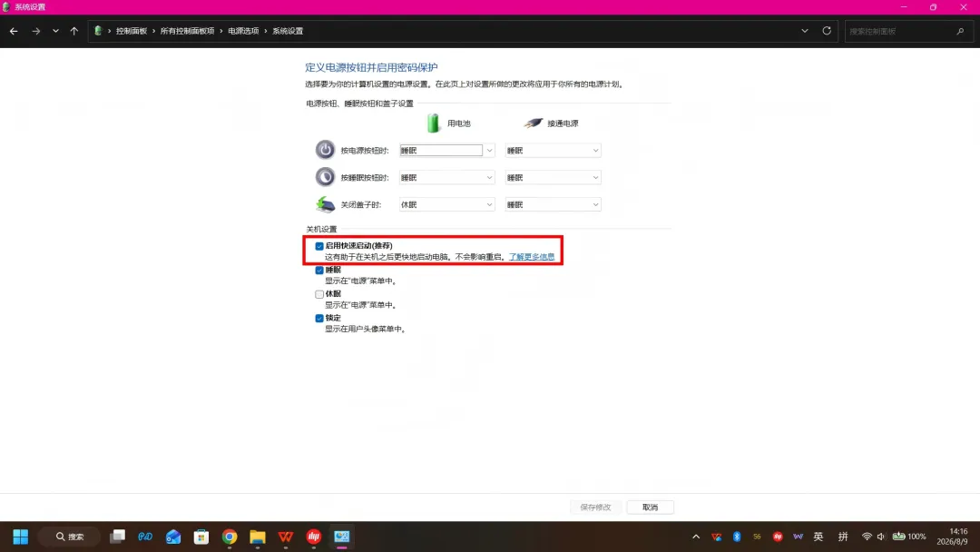Click the plug icon beside 接通电源
980x552 pixels.
(534, 123)
